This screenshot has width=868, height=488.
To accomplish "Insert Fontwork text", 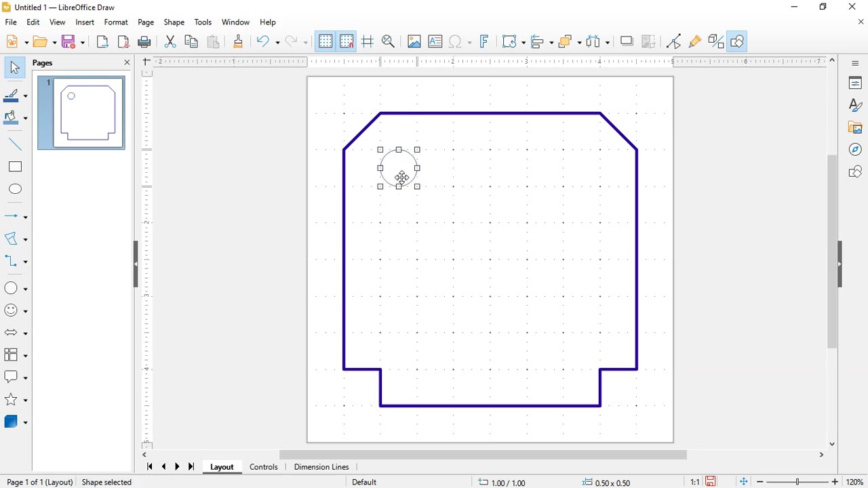I will click(485, 41).
